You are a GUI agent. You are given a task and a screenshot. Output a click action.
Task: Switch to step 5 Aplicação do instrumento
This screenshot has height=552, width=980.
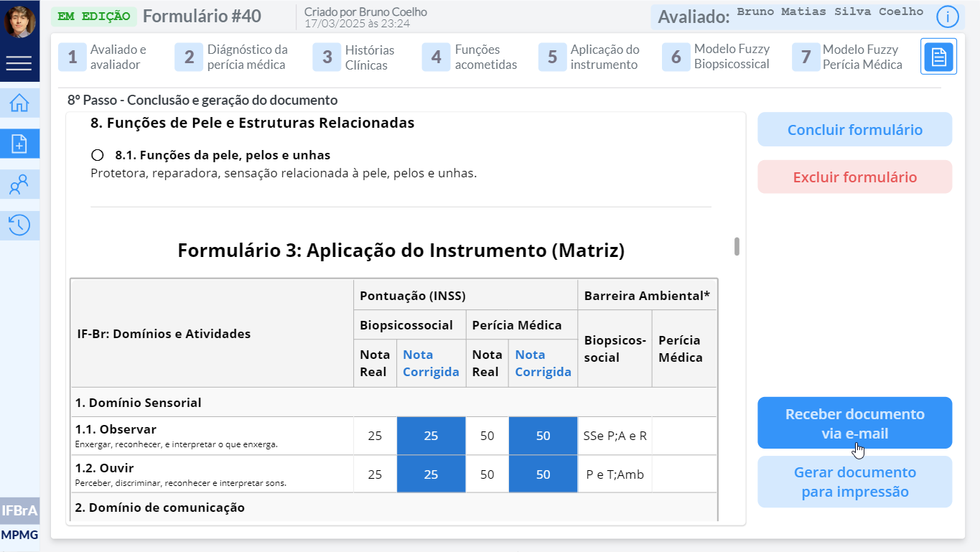pyautogui.click(x=590, y=57)
